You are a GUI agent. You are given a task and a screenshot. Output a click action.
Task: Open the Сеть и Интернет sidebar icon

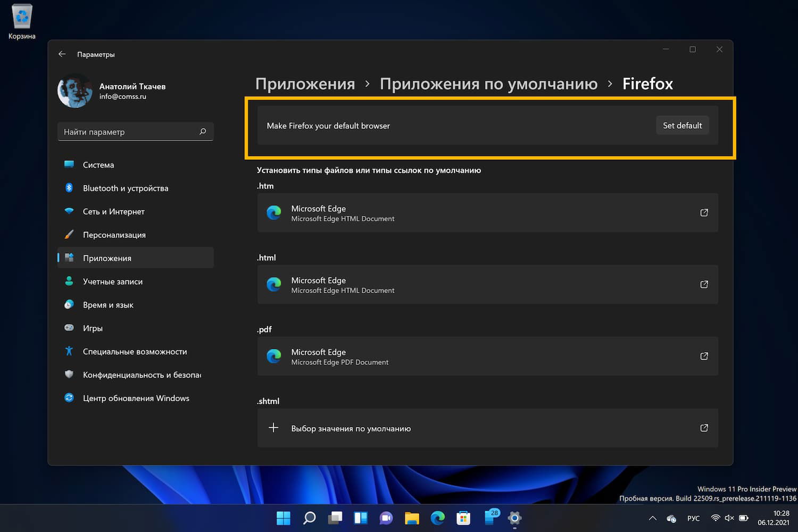(69, 211)
